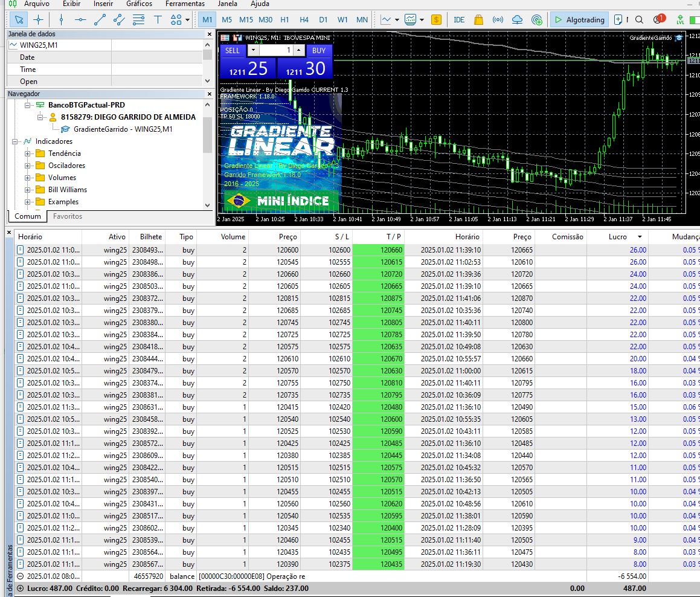Open the Ferramentas menu
Image resolution: width=700 pixels, height=597 pixels.
[185, 4]
